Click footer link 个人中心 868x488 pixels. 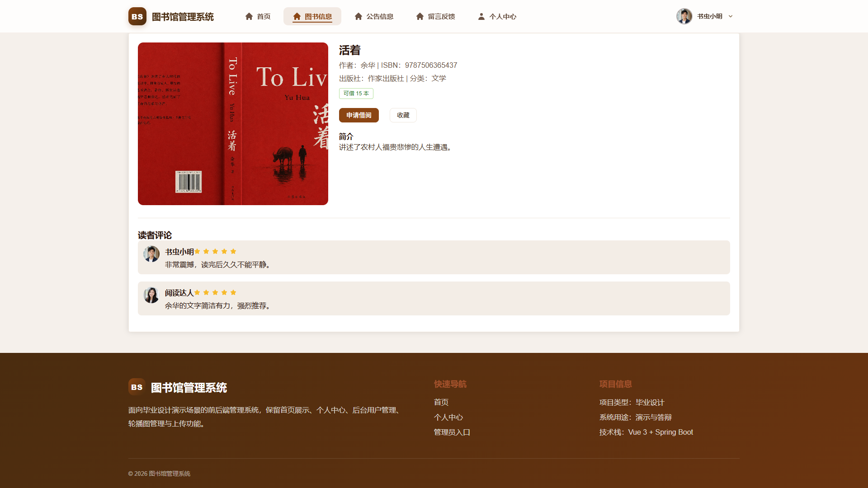[x=448, y=417]
